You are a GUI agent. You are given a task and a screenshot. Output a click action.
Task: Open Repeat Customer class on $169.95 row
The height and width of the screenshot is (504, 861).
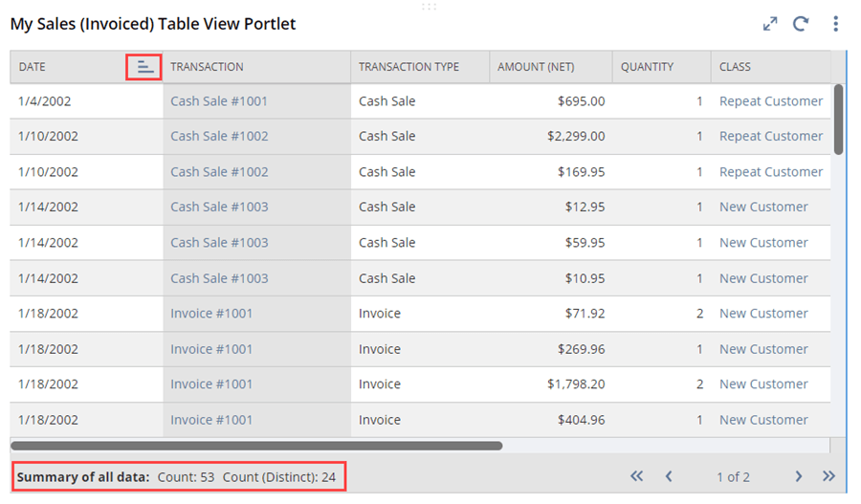click(x=771, y=172)
